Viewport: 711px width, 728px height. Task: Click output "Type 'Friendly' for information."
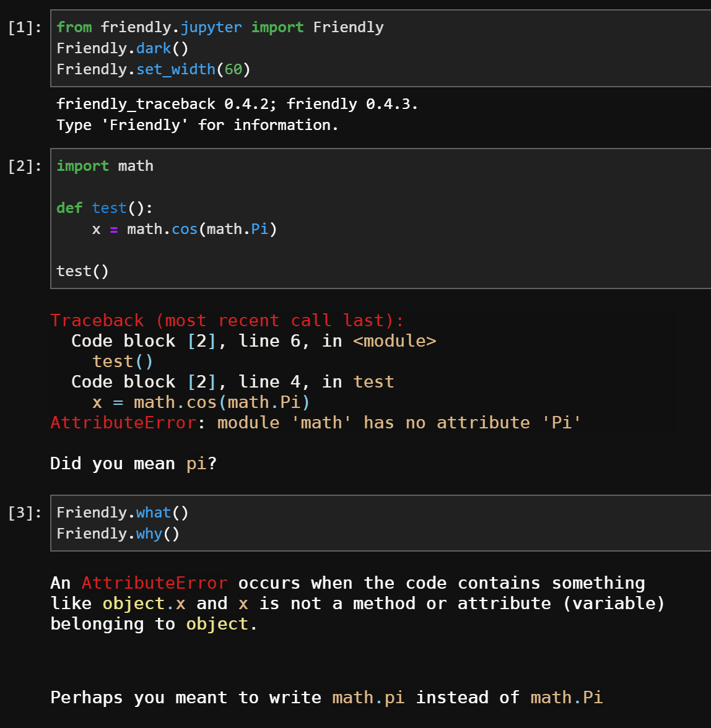tap(198, 125)
